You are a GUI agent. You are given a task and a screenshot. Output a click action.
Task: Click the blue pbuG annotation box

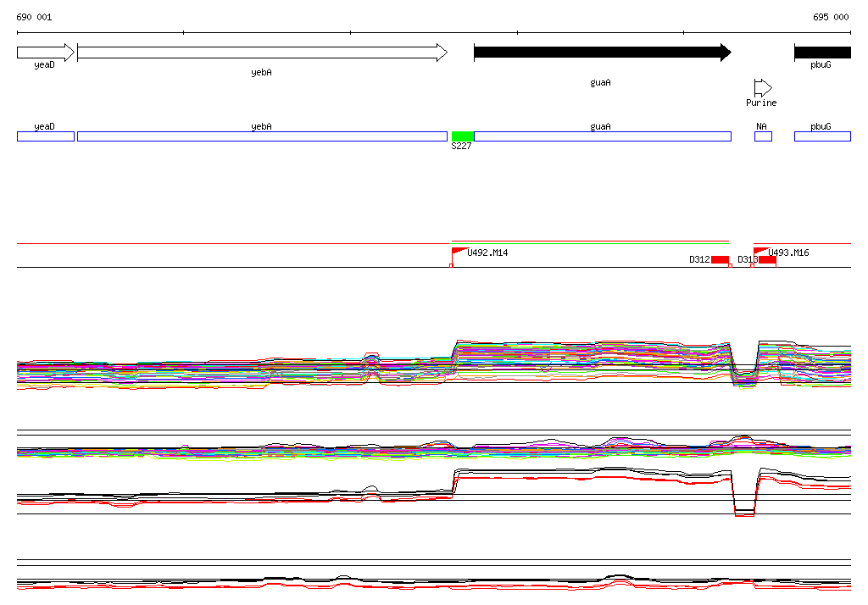coord(822,136)
